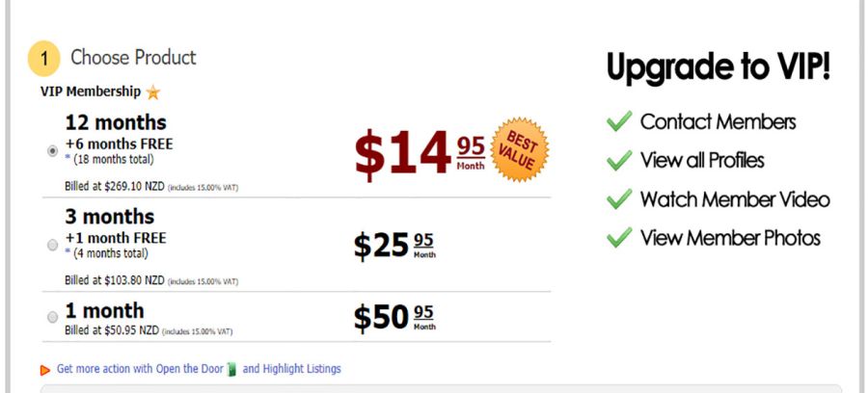Select the 12 months membership radio button

pyautogui.click(x=51, y=150)
